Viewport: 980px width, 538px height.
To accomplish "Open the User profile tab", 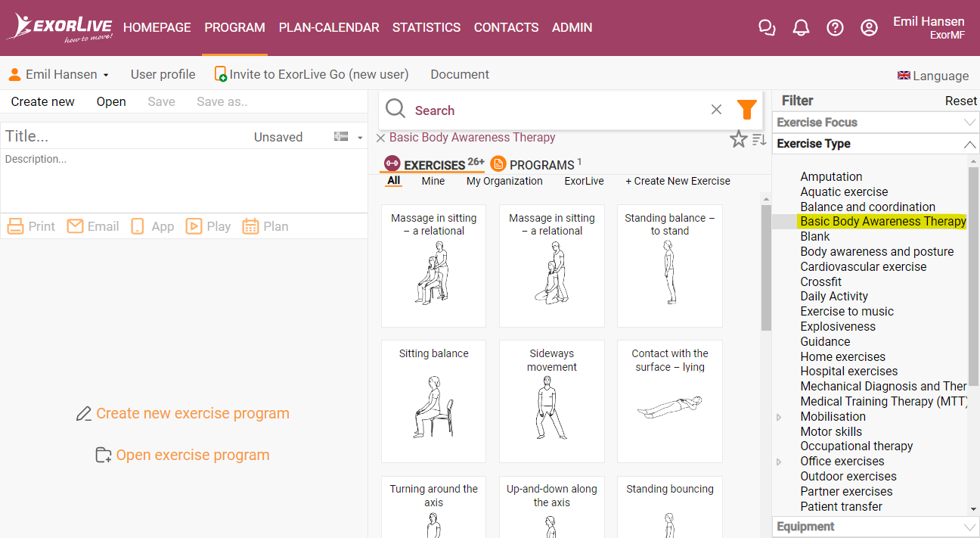I will (x=163, y=74).
